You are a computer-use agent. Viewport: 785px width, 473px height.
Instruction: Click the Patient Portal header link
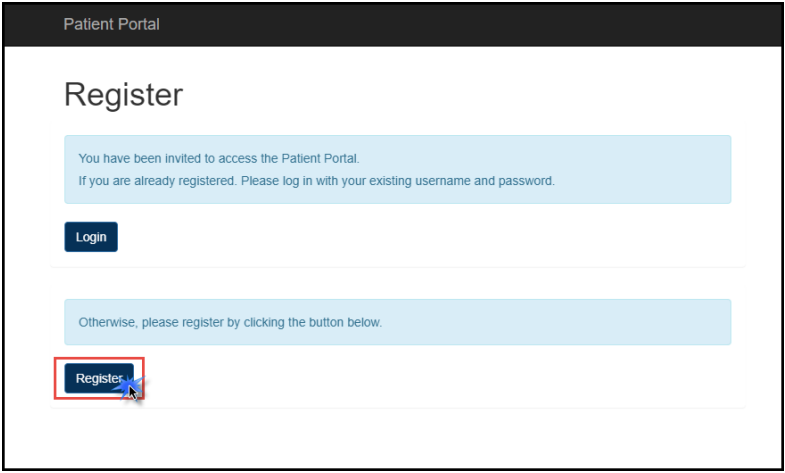click(x=111, y=24)
